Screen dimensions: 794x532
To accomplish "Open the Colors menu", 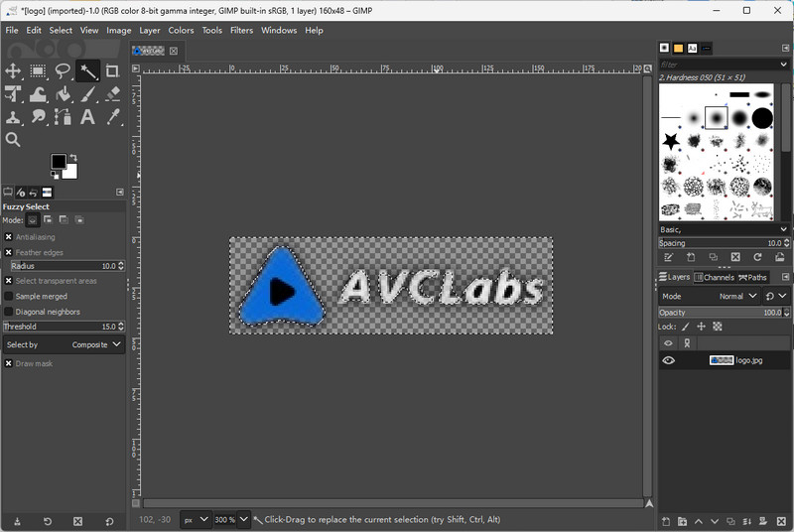I will pyautogui.click(x=181, y=31).
